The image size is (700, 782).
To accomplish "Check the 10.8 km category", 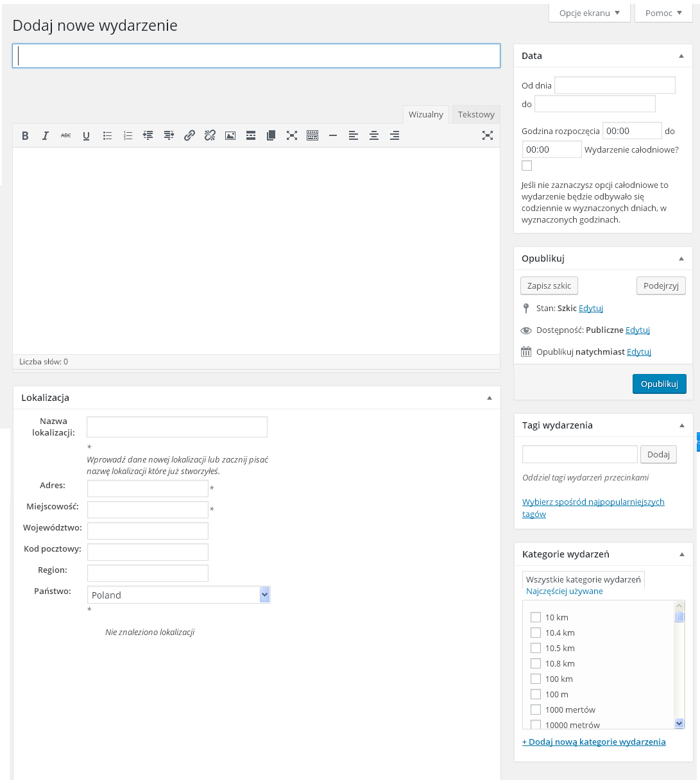I will click(x=536, y=663).
